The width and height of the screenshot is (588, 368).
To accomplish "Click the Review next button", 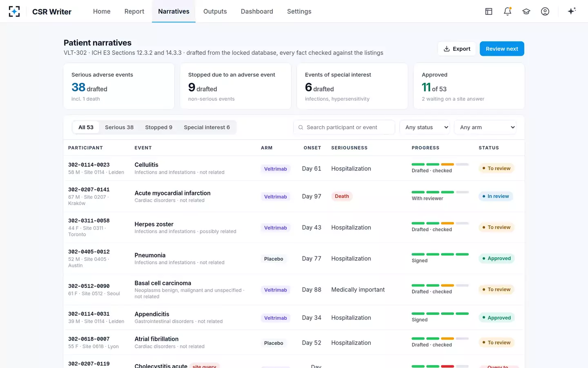I will [x=502, y=49].
